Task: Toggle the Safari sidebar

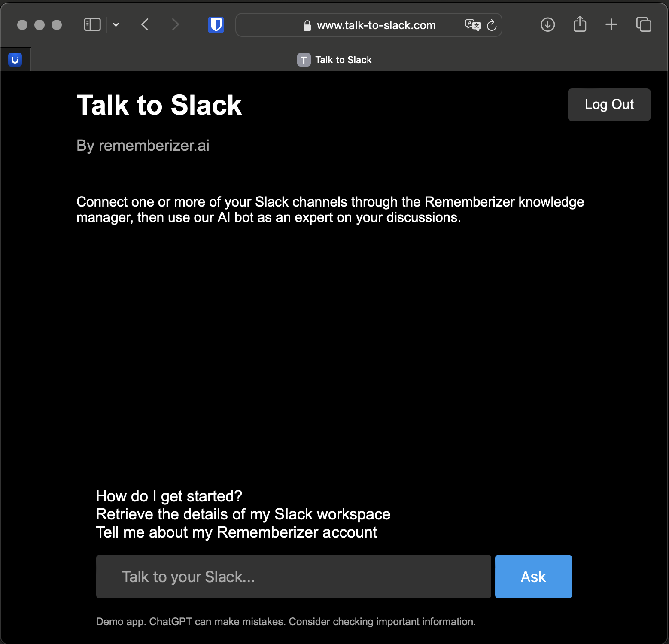Action: pyautogui.click(x=91, y=24)
